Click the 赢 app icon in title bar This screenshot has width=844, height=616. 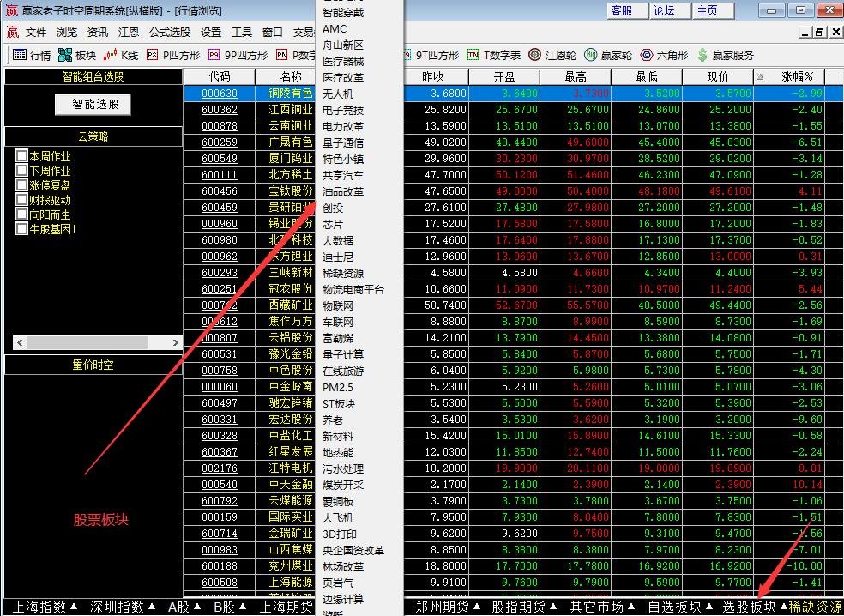coord(11,10)
